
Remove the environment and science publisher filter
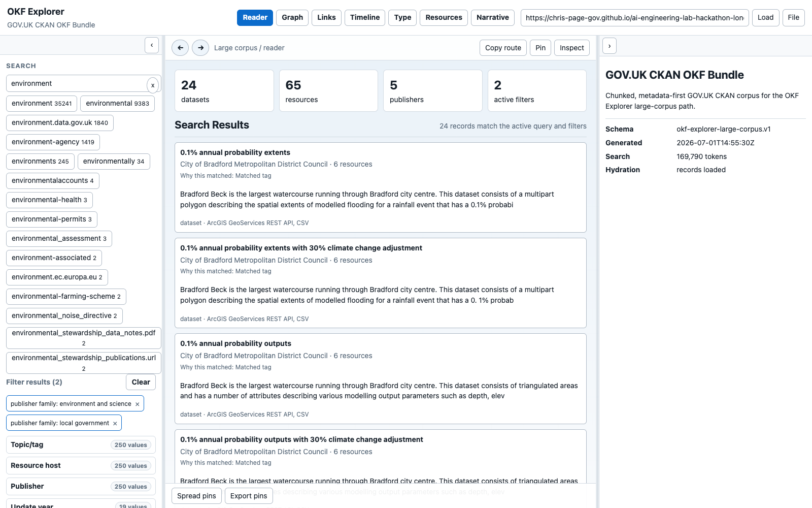(137, 404)
